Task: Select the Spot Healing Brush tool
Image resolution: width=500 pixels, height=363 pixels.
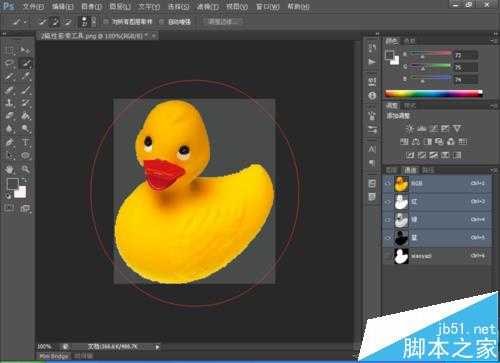Action: coord(10,90)
